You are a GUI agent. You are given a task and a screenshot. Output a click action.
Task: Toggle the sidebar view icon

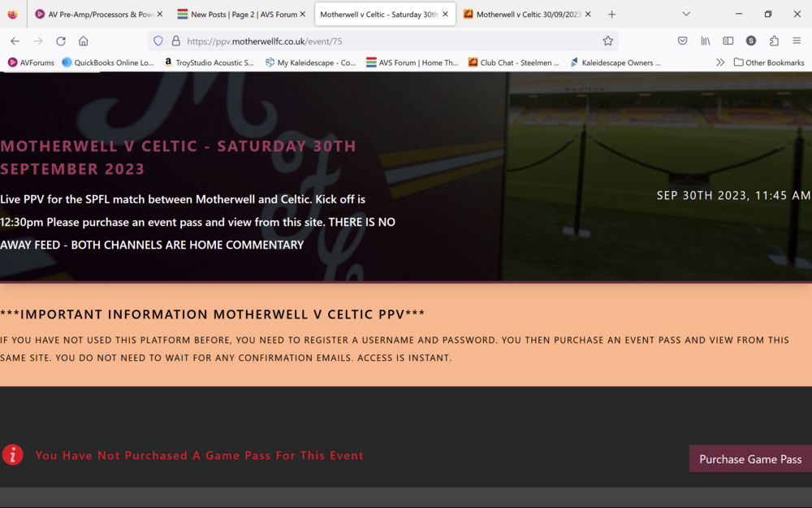coord(728,41)
